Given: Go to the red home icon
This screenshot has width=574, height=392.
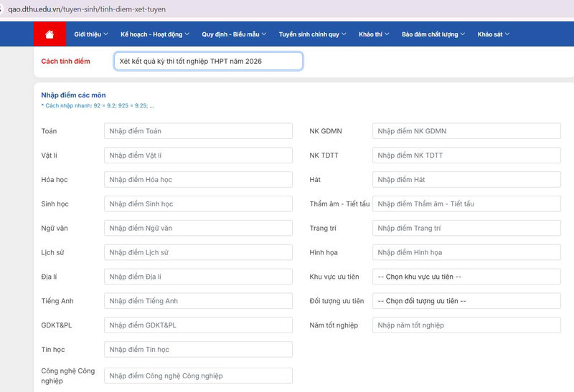Looking at the screenshot, I should tap(50, 34).
